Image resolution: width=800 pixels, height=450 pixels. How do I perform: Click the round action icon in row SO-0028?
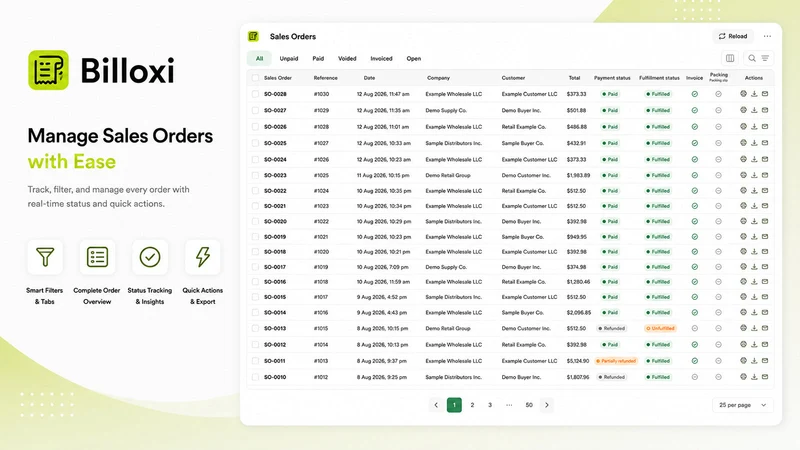point(743,94)
